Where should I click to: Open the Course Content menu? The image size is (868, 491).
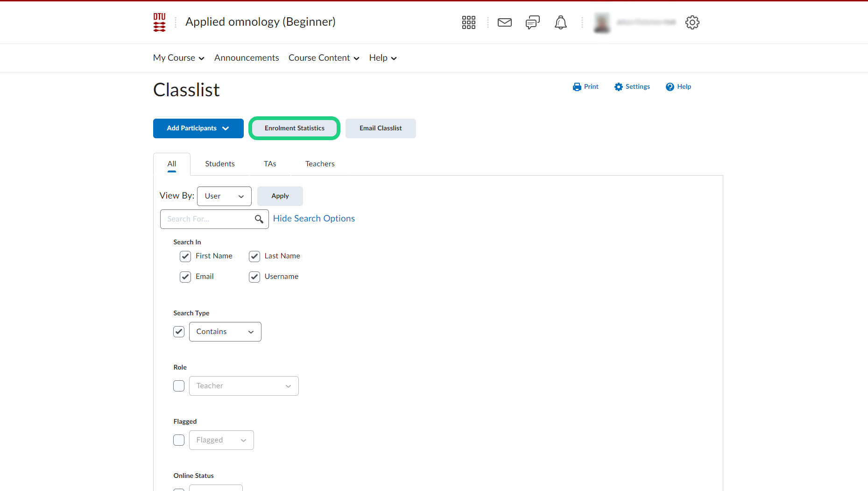click(324, 58)
